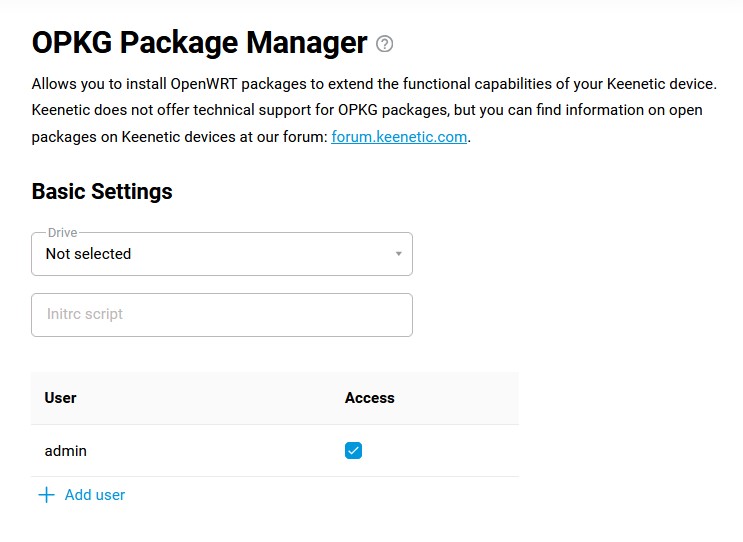
Task: Click the Drive dropdown arrow
Action: point(398,254)
